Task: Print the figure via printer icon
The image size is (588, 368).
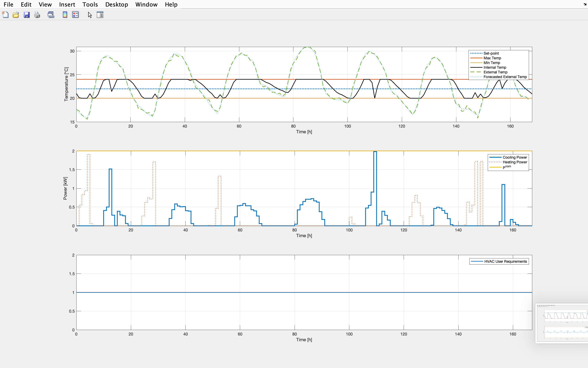Action: pos(37,15)
